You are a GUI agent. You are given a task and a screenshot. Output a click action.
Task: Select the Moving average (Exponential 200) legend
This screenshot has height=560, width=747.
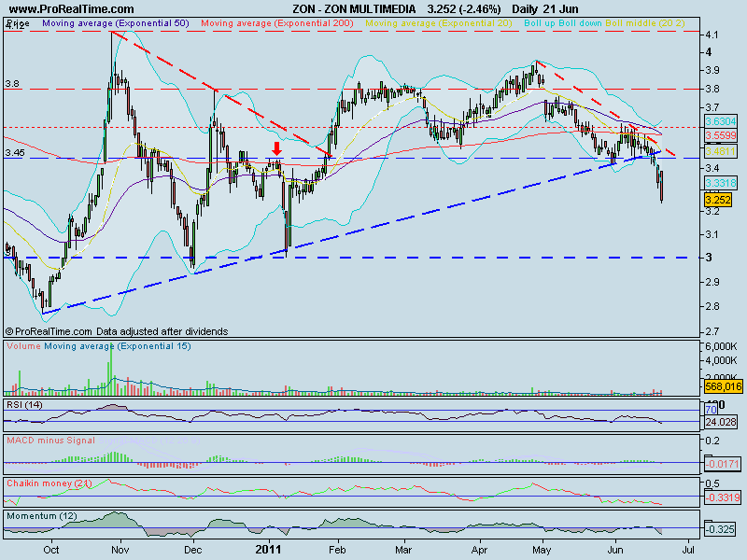coord(277,22)
